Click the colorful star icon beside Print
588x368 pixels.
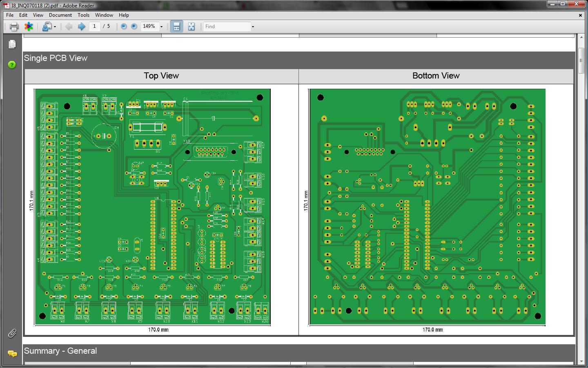tap(29, 27)
